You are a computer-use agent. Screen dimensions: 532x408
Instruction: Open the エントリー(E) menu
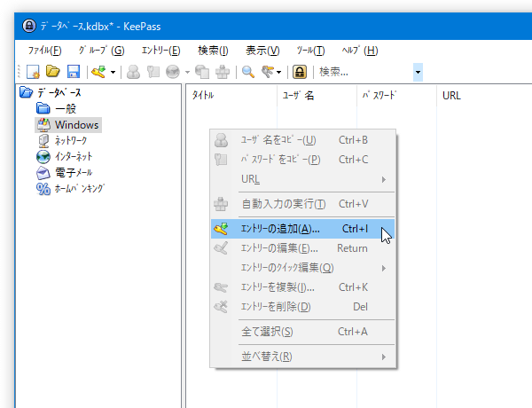click(160, 51)
